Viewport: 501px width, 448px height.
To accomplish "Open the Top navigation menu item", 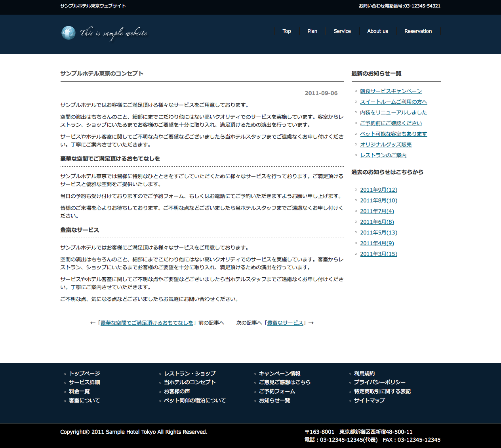I will (x=287, y=31).
